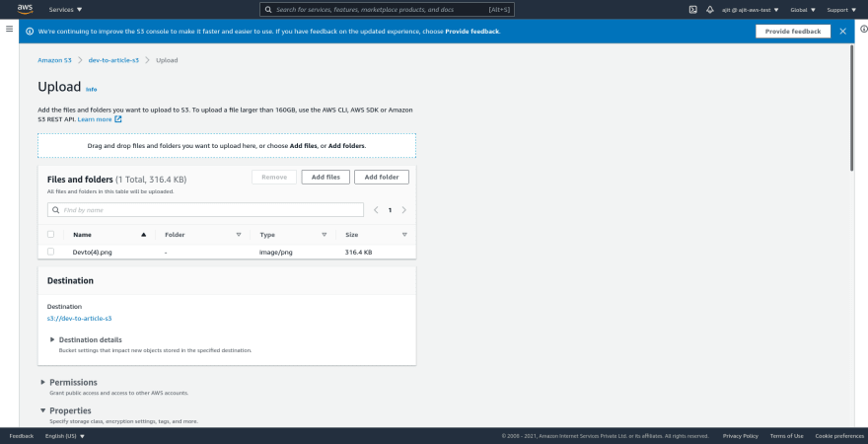
Task: Click the Devto(4).png file name
Action: [93, 252]
